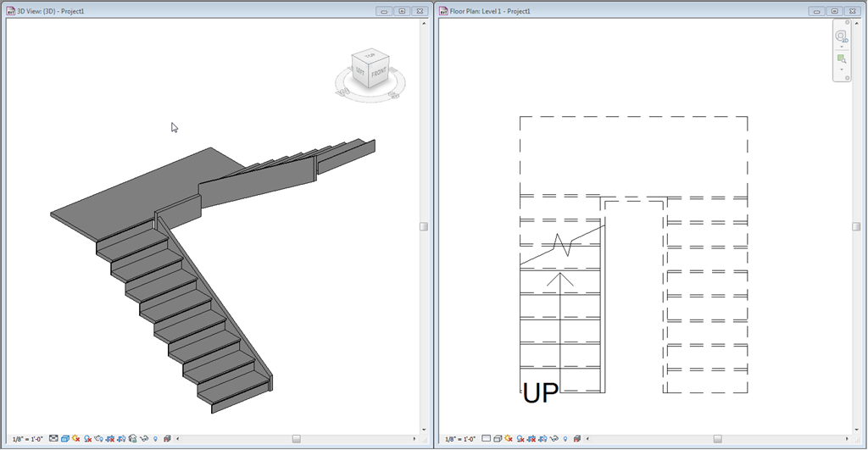Open Visual Style in 3D View control bar
868x450 pixels.
(64, 438)
